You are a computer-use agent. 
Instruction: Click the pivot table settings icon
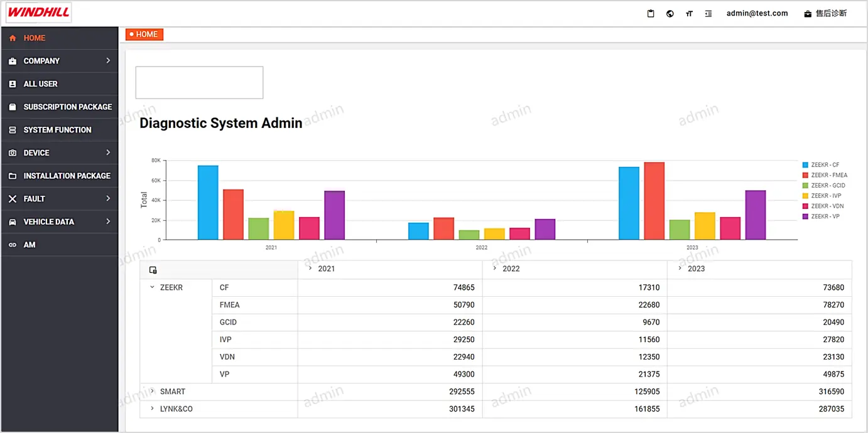point(153,270)
